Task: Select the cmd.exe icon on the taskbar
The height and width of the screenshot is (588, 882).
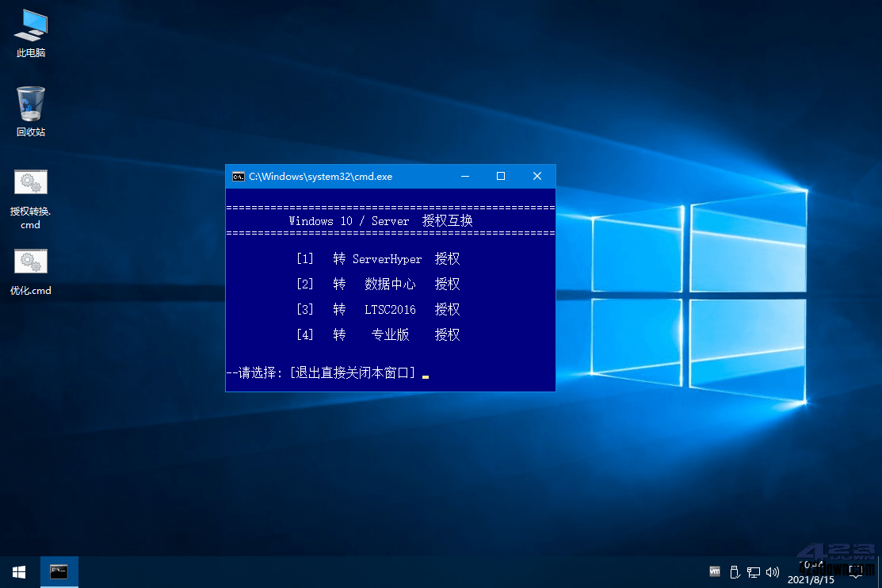Action: click(59, 571)
